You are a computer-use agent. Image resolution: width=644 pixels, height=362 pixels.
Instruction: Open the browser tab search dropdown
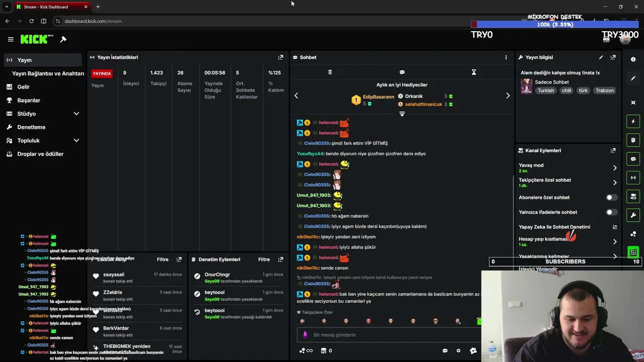(x=6, y=7)
